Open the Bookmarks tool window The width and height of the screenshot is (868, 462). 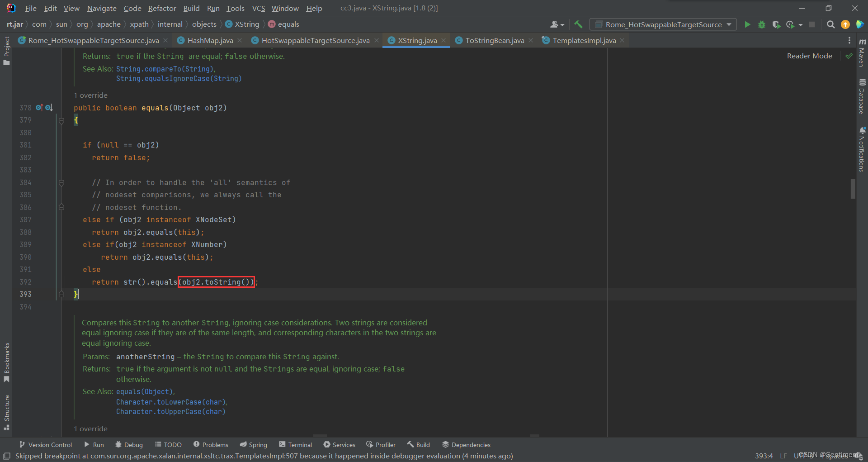pos(6,362)
